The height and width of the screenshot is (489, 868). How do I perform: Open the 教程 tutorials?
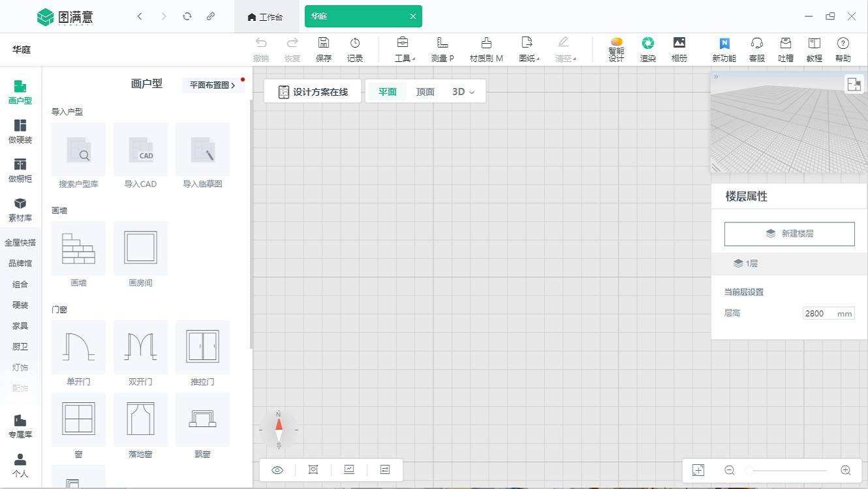click(814, 50)
